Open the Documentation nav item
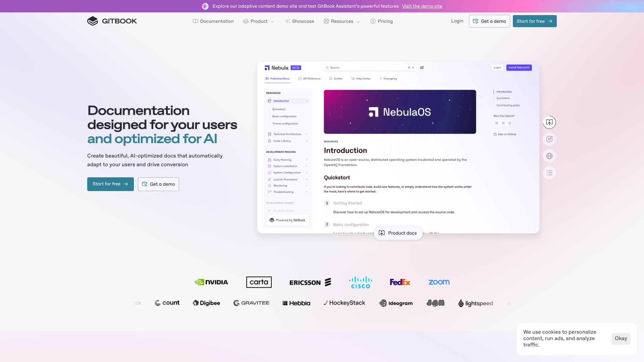 click(213, 21)
